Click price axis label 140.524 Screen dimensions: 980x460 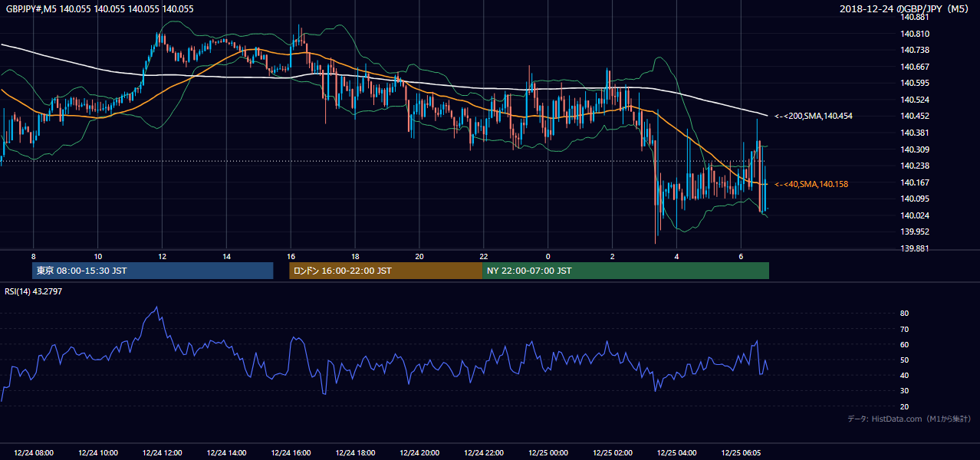(x=915, y=100)
